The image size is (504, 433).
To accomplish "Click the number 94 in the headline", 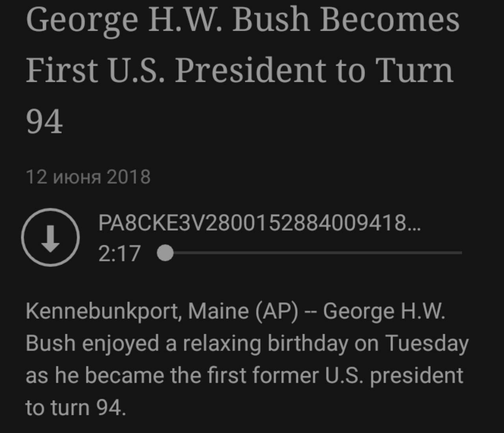I will pos(44,122).
